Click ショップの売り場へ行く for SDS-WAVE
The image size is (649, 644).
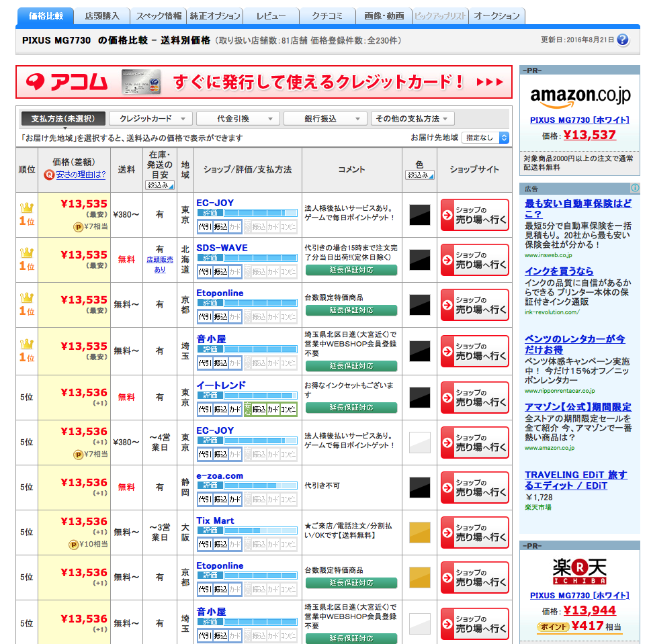click(475, 260)
